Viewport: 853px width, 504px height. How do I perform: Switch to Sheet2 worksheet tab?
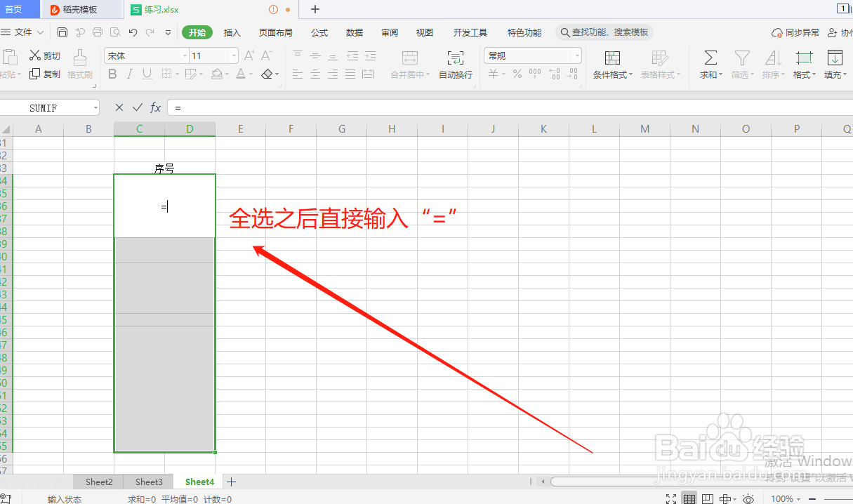(x=99, y=482)
